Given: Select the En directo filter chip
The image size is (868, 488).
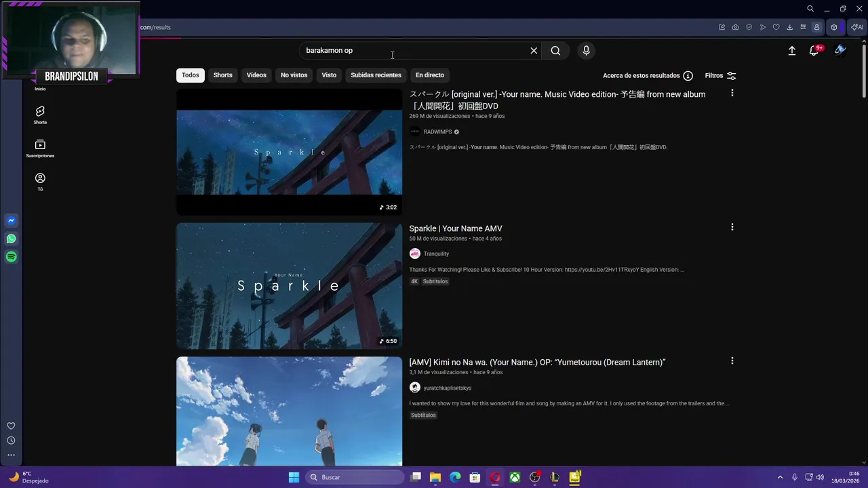Looking at the screenshot, I should 430,75.
